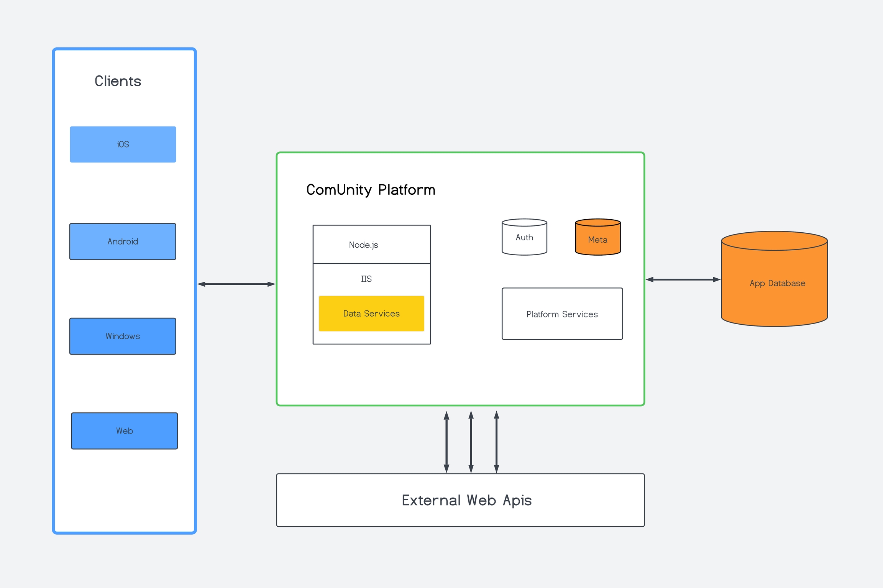The height and width of the screenshot is (588, 883).
Task: Select the iOS client box
Action: click(x=123, y=145)
